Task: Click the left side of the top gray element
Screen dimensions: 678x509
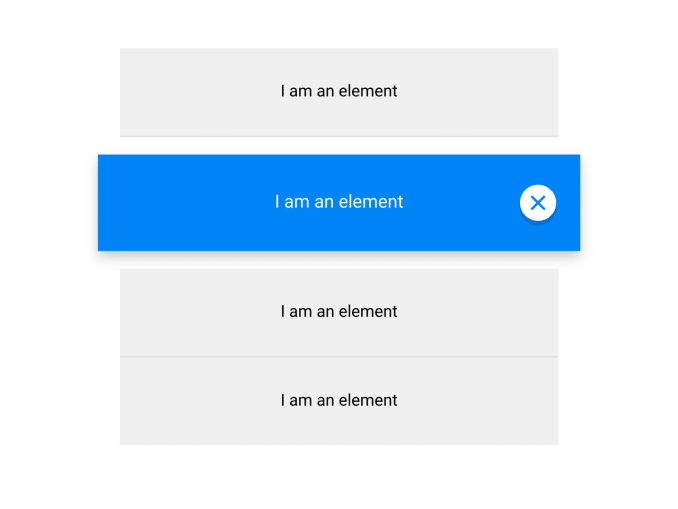Action: (x=180, y=91)
